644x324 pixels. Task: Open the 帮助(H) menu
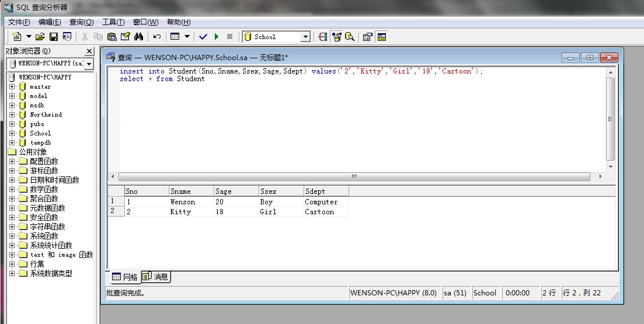[179, 22]
